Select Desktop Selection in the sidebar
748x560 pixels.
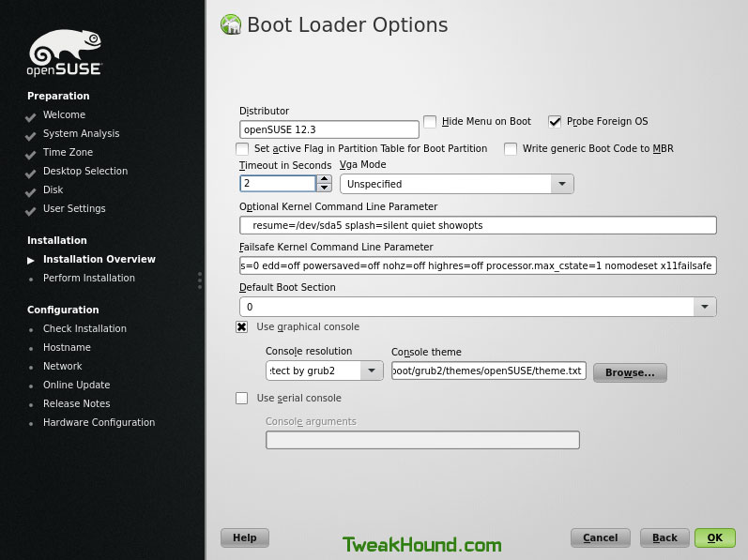(x=85, y=171)
